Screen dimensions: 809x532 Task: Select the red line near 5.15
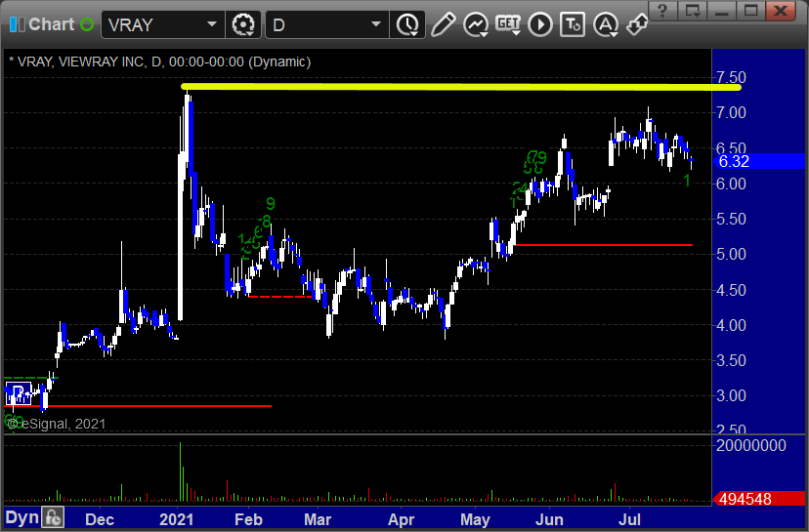pyautogui.click(x=603, y=245)
